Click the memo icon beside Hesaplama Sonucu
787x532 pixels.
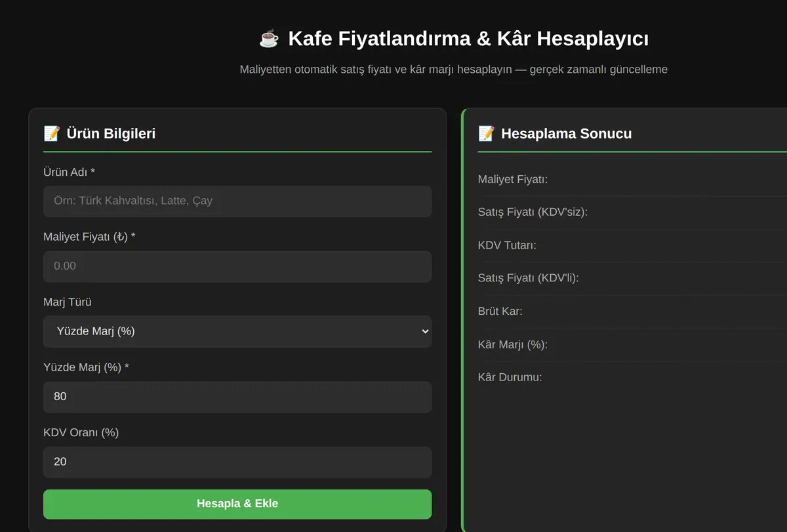pyautogui.click(x=487, y=133)
